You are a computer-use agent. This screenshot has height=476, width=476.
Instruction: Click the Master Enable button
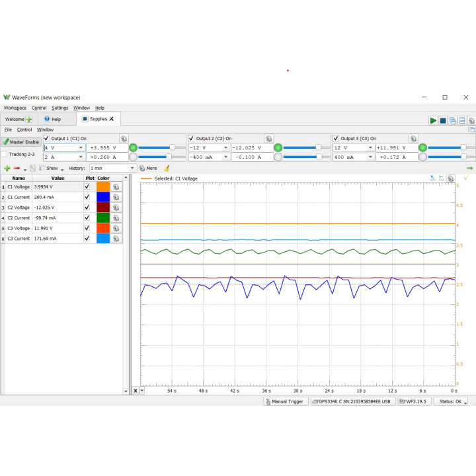21,142
